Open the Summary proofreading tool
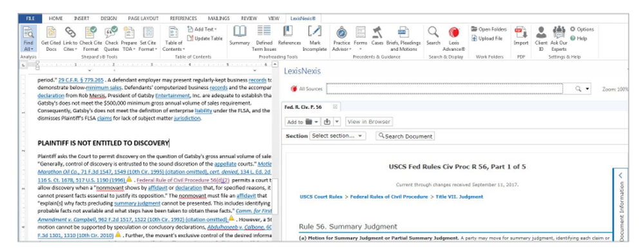Screen dimensions: 644x252 click(x=240, y=35)
